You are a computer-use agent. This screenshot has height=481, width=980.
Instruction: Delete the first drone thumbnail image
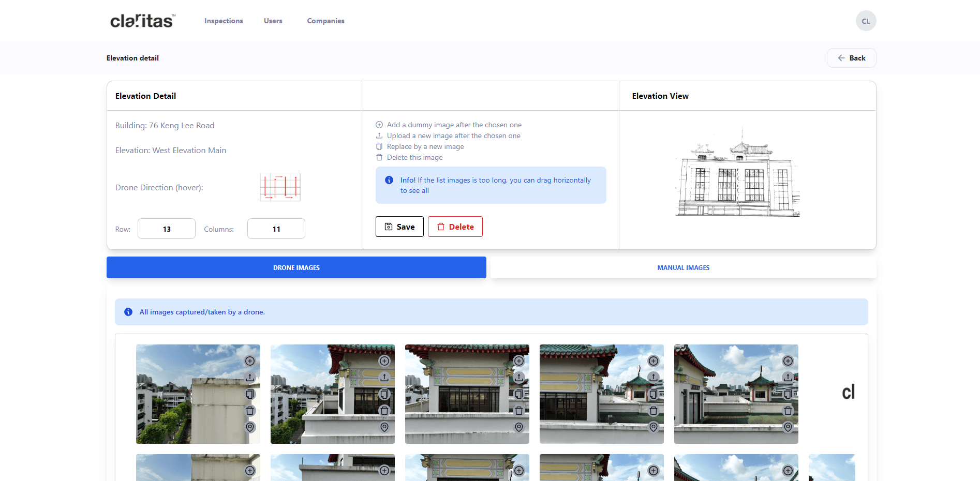click(250, 411)
